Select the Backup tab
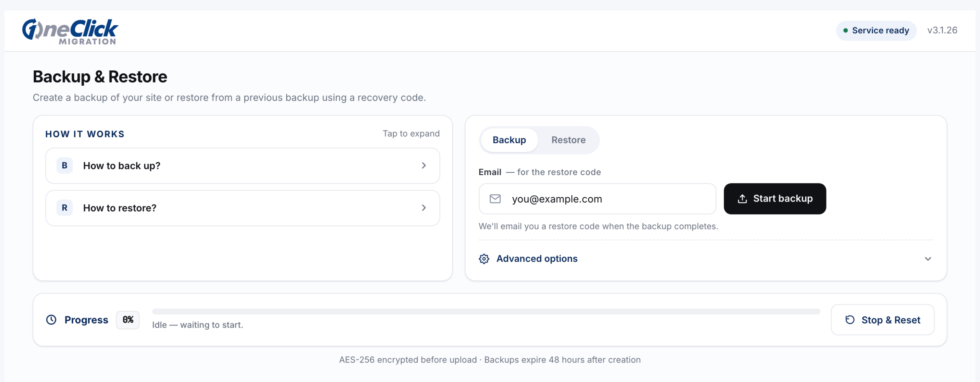The width and height of the screenshot is (980, 382). click(509, 140)
